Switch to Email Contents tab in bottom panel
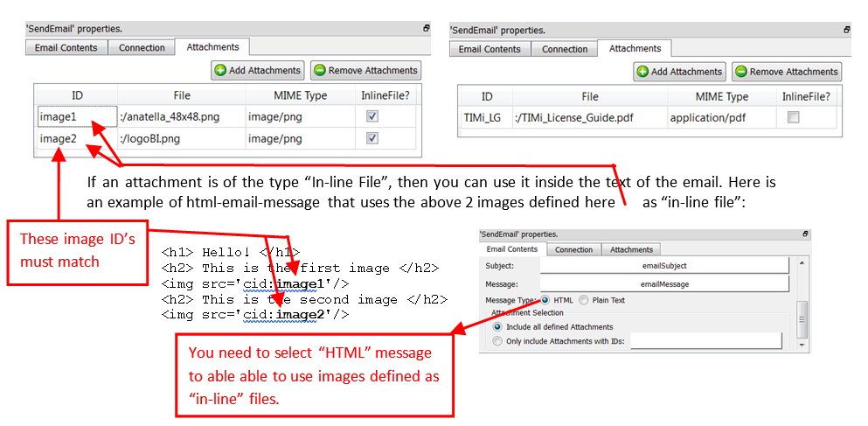Viewport: 868px width, 426px height. pyautogui.click(x=512, y=249)
